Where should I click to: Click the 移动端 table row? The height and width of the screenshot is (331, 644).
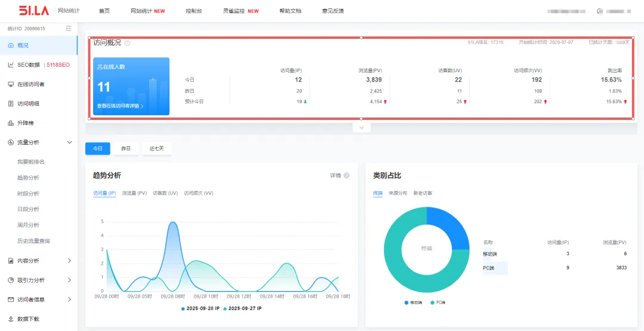555,254
